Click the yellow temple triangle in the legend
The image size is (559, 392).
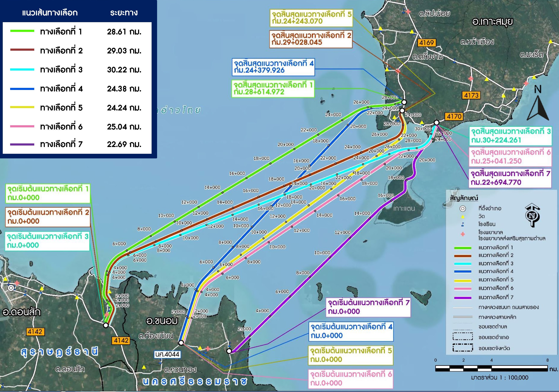(x=463, y=216)
